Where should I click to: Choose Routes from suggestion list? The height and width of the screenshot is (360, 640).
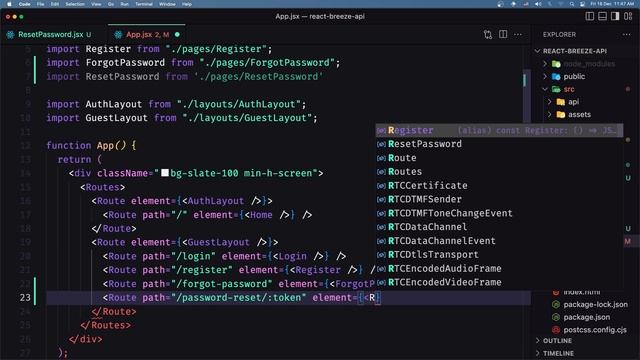click(499, 172)
